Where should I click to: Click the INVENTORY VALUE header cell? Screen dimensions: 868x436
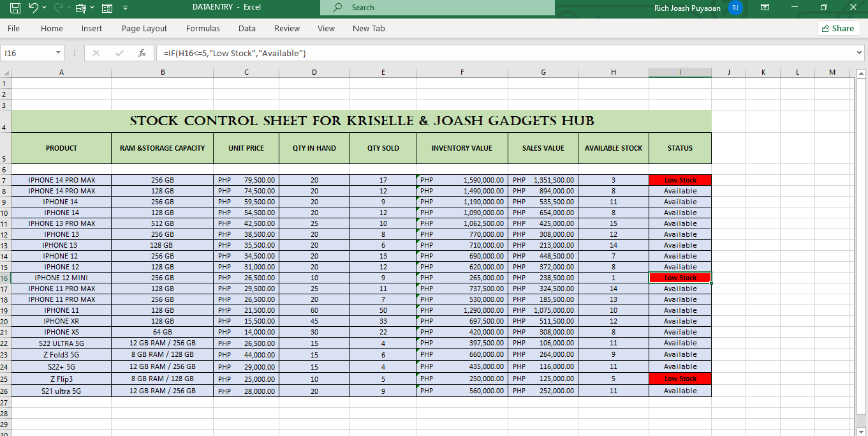click(x=462, y=148)
